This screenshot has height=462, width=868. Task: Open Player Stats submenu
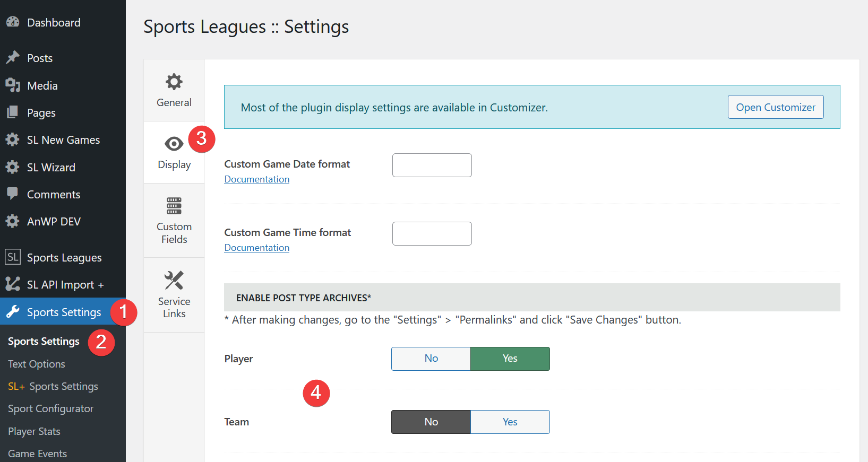click(x=34, y=431)
